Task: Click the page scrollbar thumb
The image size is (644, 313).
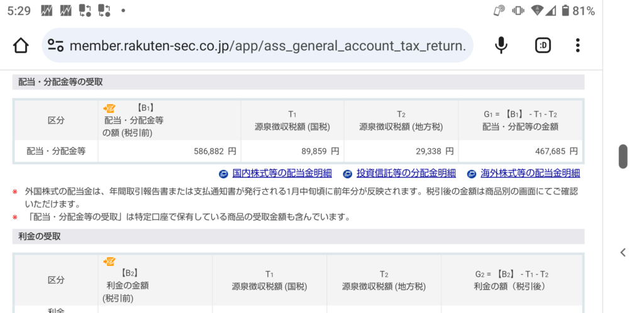Action: coord(623,156)
